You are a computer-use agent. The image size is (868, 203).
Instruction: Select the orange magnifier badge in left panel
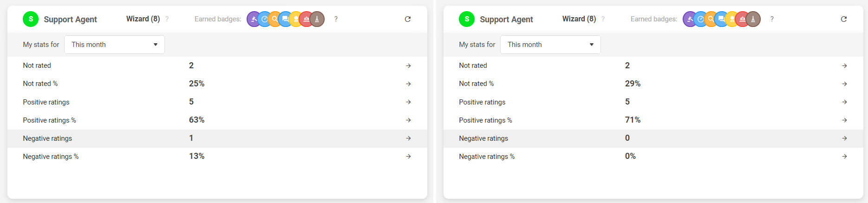coord(274,19)
